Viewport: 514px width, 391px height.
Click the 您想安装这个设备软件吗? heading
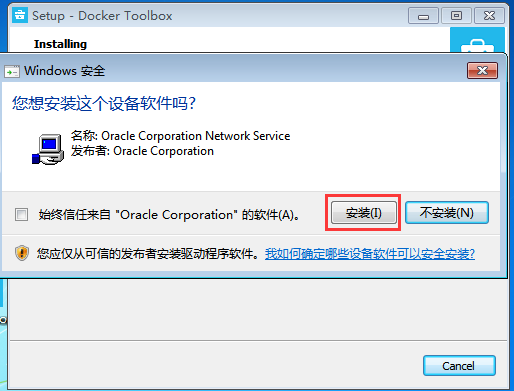pos(104,103)
